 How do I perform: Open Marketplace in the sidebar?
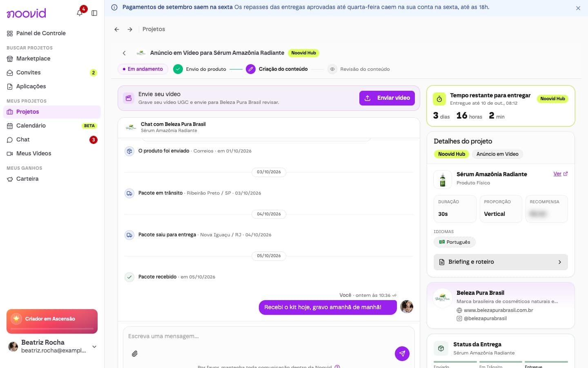52,58
